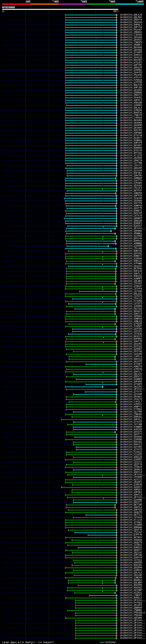This screenshot has height=644, width=146.
Task: Select the UniRef100_P26587 label
Action: tap(131, 326)
